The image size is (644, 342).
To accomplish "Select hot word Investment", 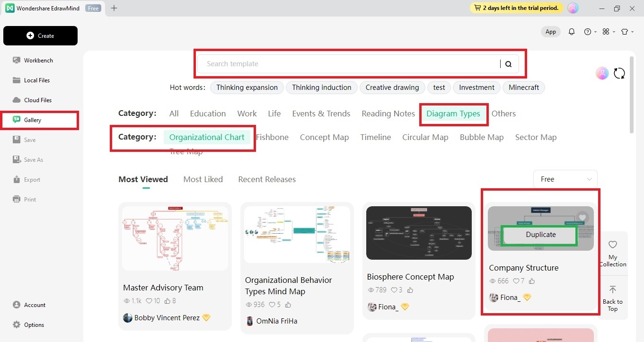I will click(x=477, y=88).
